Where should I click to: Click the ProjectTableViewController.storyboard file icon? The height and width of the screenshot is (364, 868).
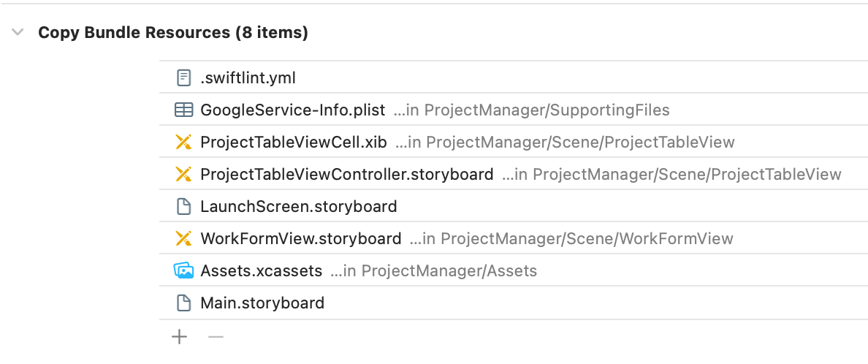(x=183, y=175)
